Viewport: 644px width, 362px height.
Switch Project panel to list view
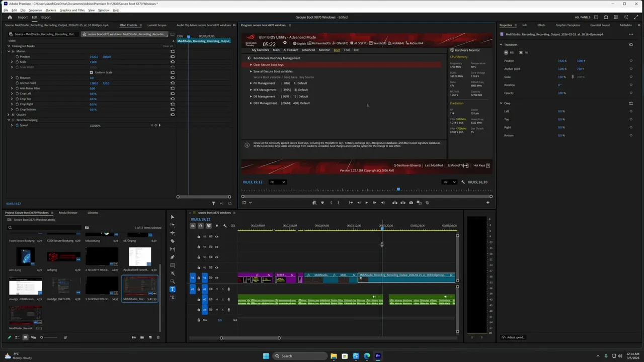point(17,337)
